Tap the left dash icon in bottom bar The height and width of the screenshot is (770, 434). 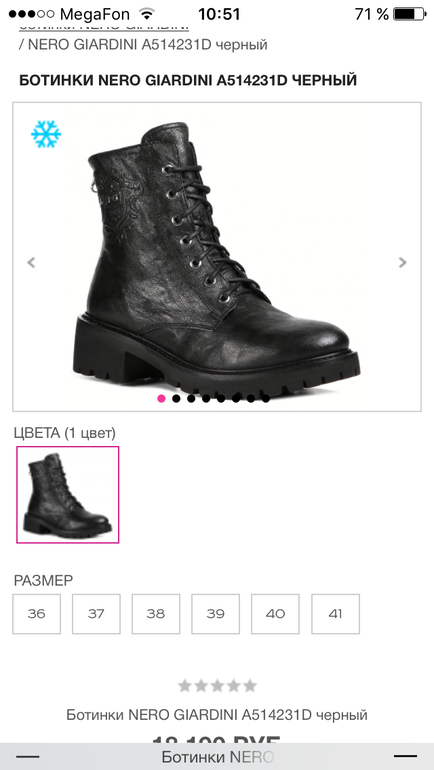point(27,757)
